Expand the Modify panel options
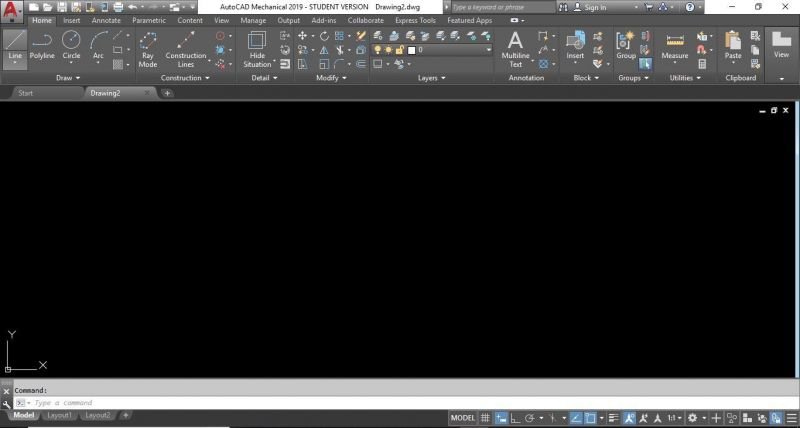This screenshot has width=800, height=428. (331, 77)
